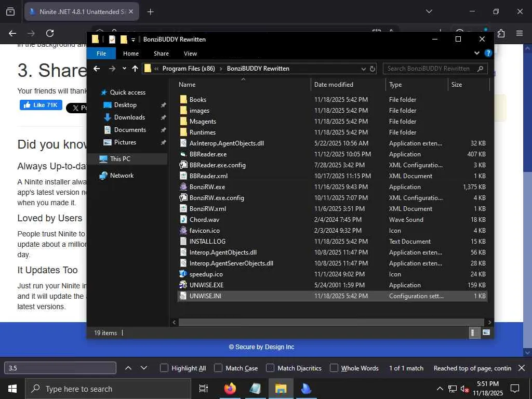This screenshot has width=532, height=399.
Task: Sort files by Name column
Action: pos(243,85)
